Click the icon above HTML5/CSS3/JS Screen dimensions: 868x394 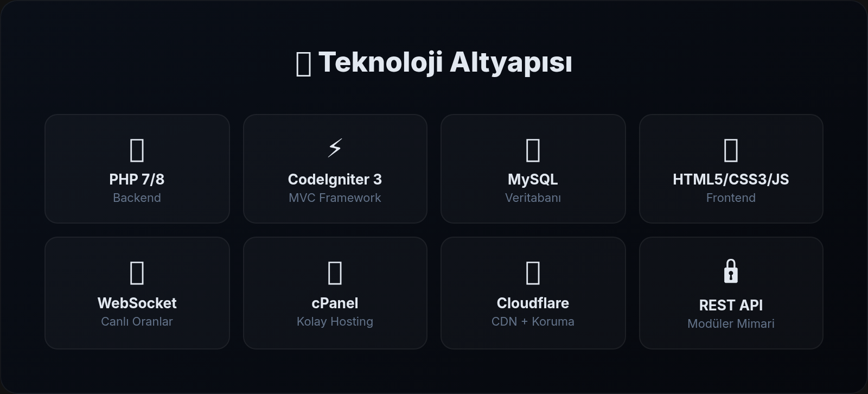[x=731, y=150]
